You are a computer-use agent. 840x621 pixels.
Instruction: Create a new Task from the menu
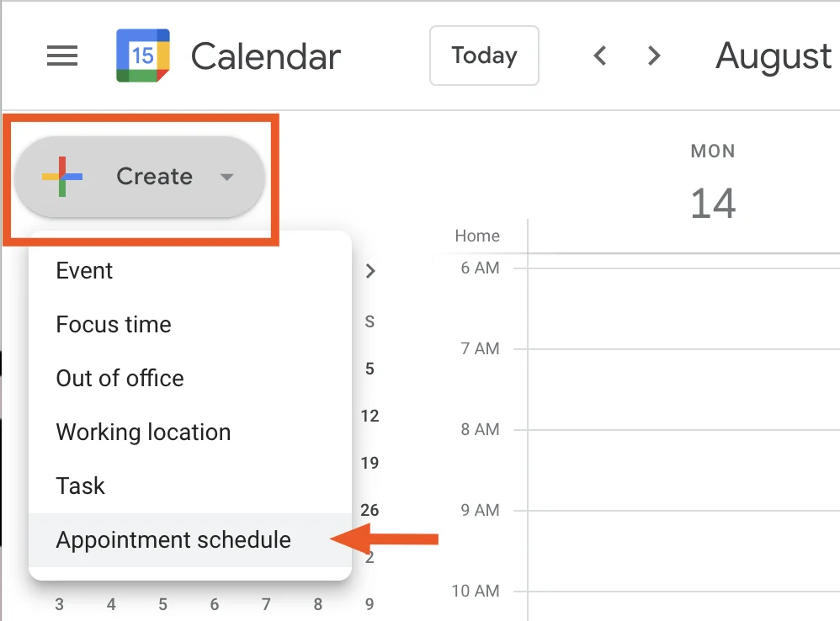[80, 486]
